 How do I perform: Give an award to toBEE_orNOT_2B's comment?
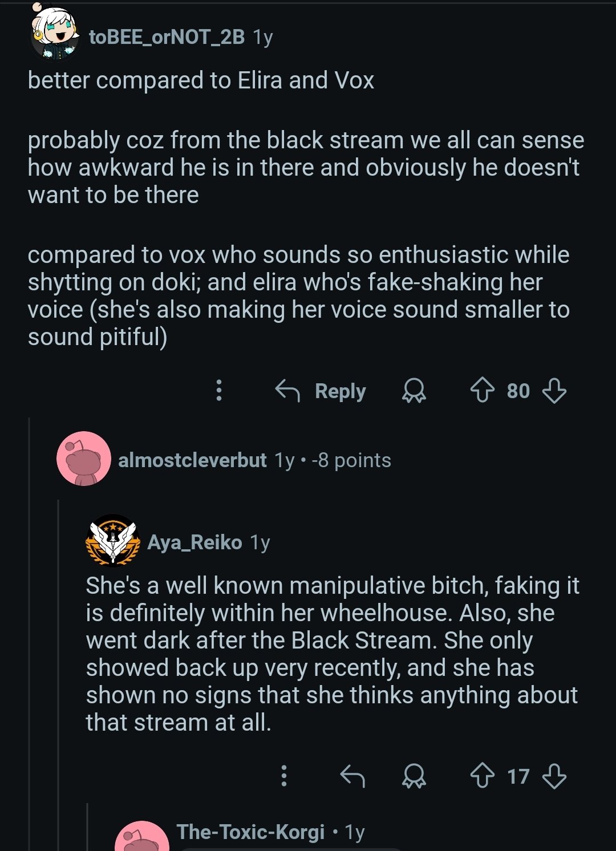(414, 391)
